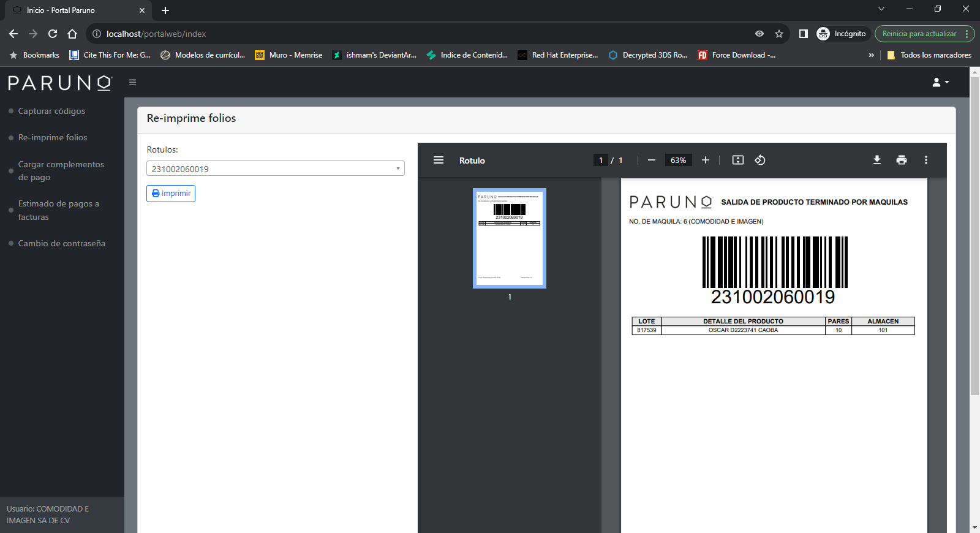Screen dimensions: 980x533
Task: Open Modelos de currículum bookmark
Action: 203,55
